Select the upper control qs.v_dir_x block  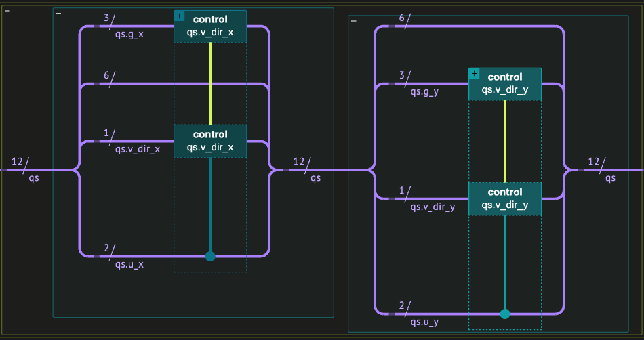[210, 26]
